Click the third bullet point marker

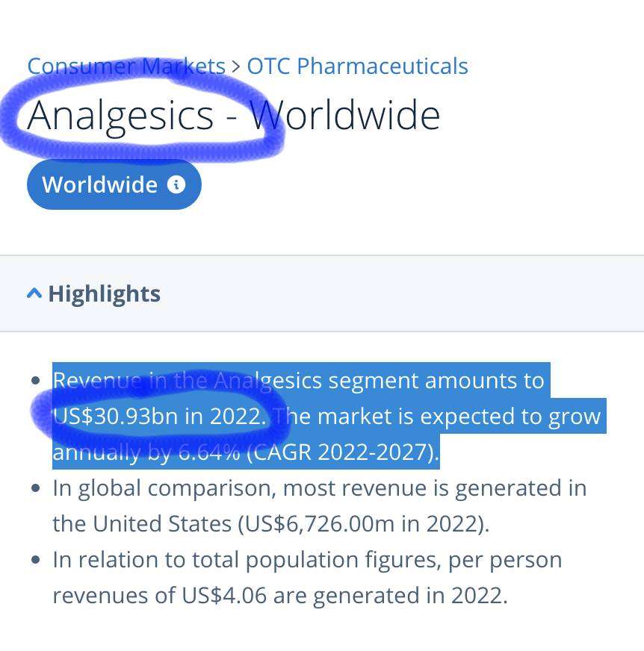(x=36, y=560)
